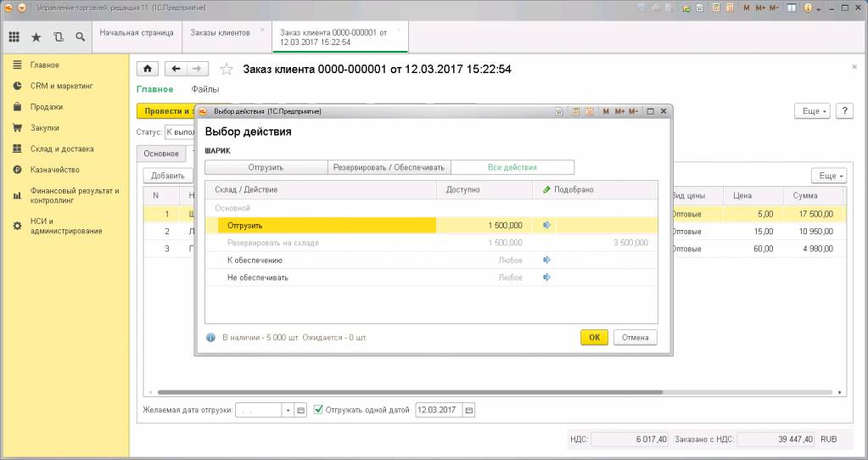Open Закупки in the sidebar menu
Screen dimensions: 868x460
coord(45,128)
